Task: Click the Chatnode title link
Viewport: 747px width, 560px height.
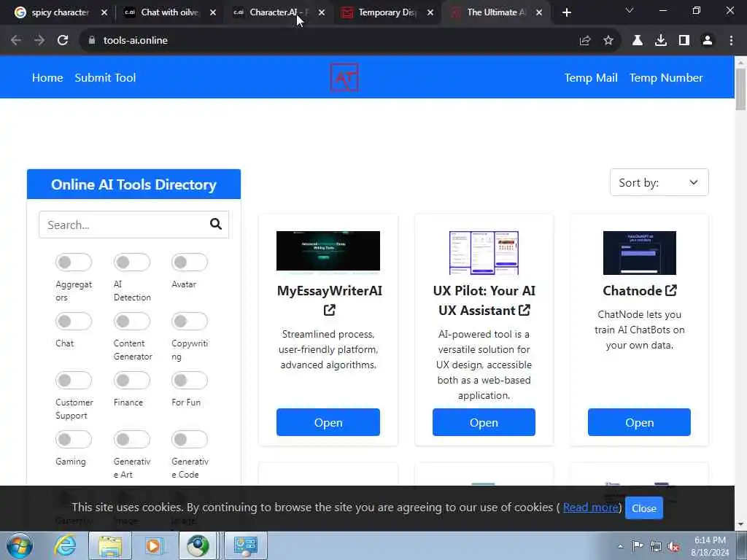Action: tap(632, 291)
